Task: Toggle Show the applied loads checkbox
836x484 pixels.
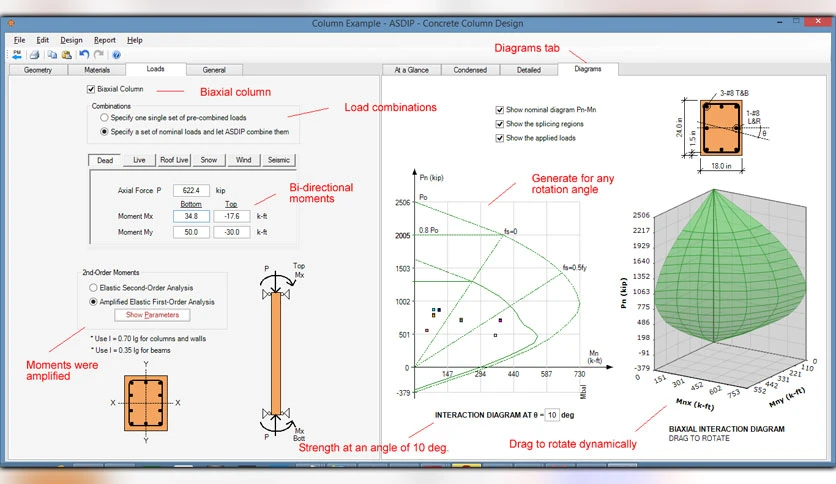Action: click(x=500, y=138)
